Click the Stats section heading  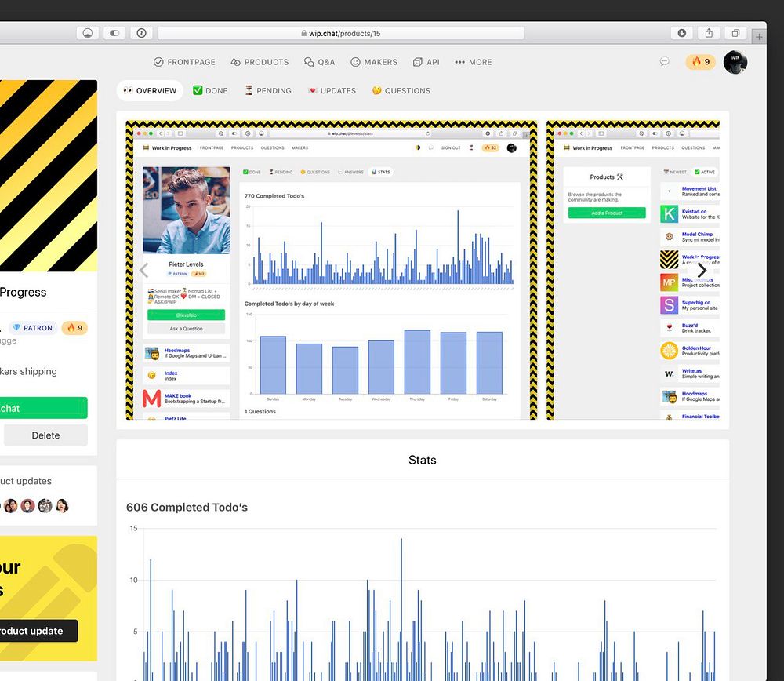pos(422,460)
